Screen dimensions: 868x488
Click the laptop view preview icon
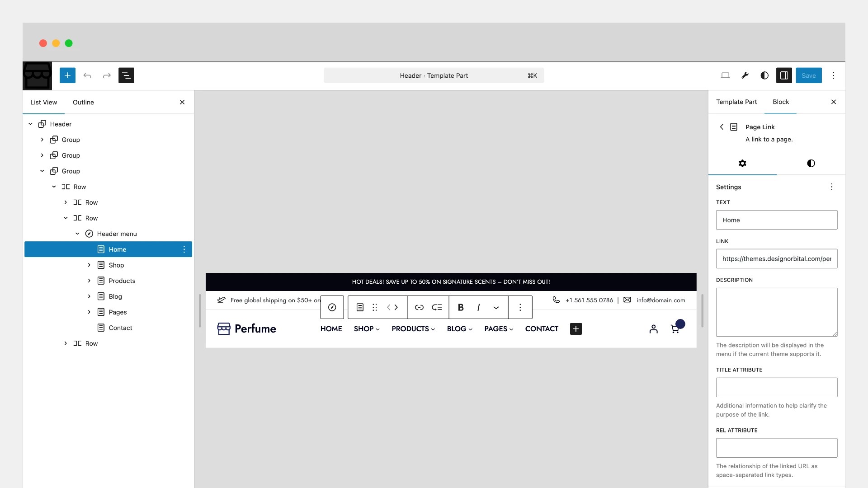tap(725, 75)
